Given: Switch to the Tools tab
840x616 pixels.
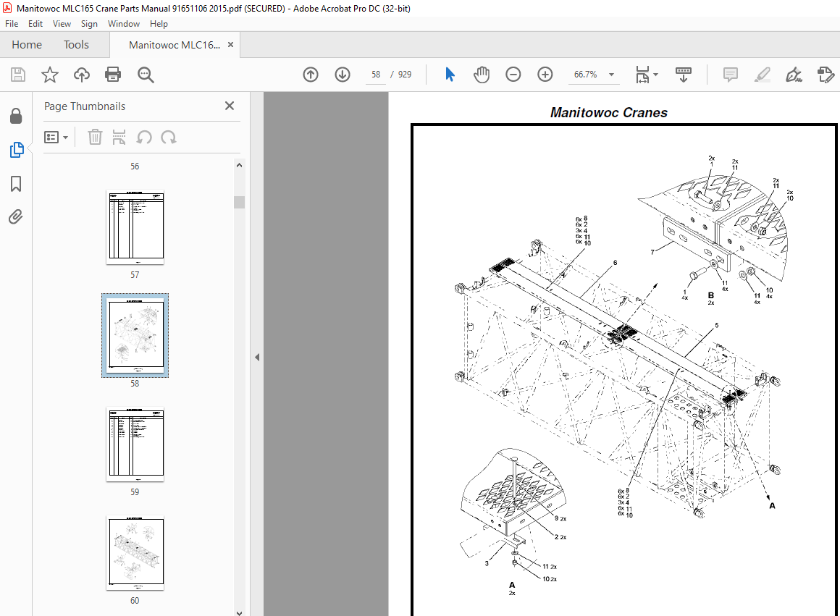Looking at the screenshot, I should [76, 44].
